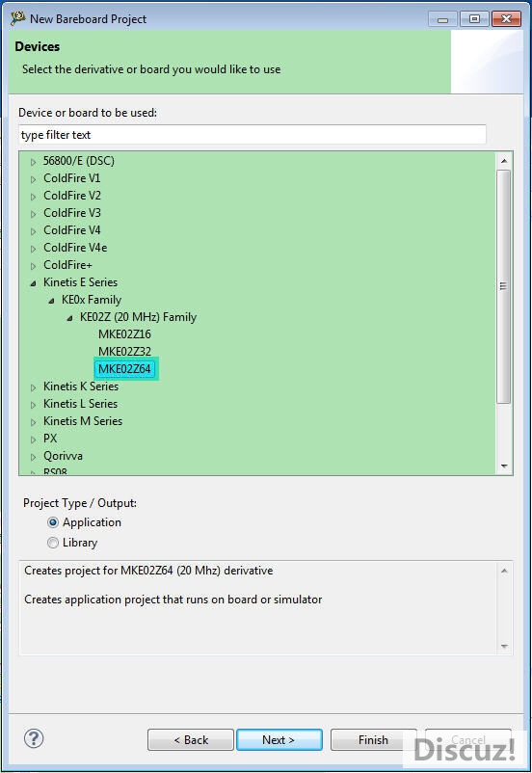
Task: Collapse the KE0x Family node
Action: click(52, 300)
